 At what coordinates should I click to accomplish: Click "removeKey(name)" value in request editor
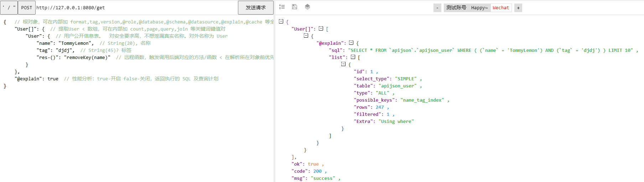coord(87,58)
